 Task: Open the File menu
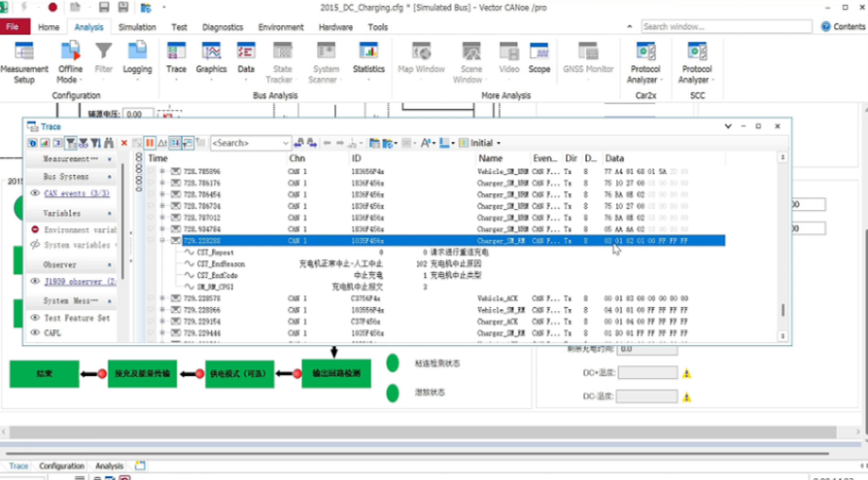(15, 26)
